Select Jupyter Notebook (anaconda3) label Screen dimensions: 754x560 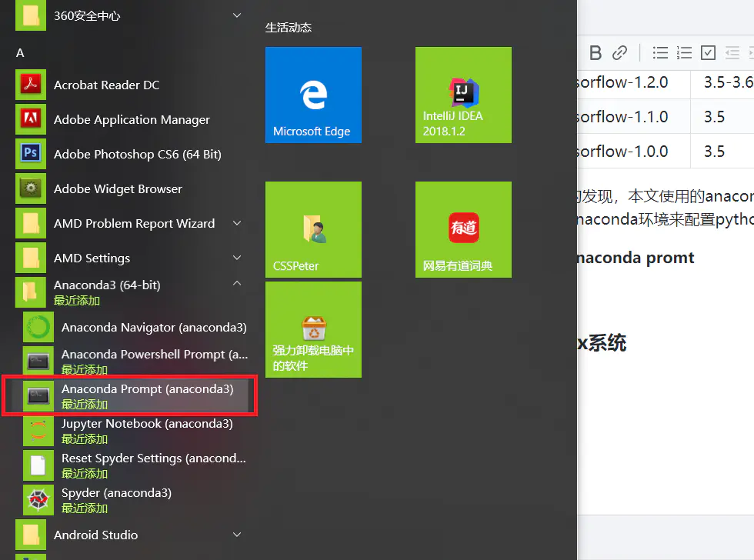coord(147,424)
